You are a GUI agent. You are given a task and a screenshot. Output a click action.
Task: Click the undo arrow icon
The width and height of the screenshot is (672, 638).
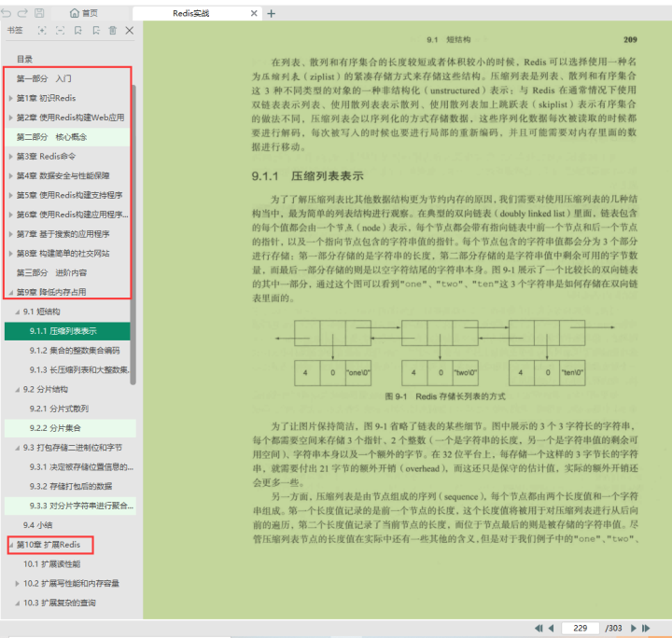(x=7, y=13)
